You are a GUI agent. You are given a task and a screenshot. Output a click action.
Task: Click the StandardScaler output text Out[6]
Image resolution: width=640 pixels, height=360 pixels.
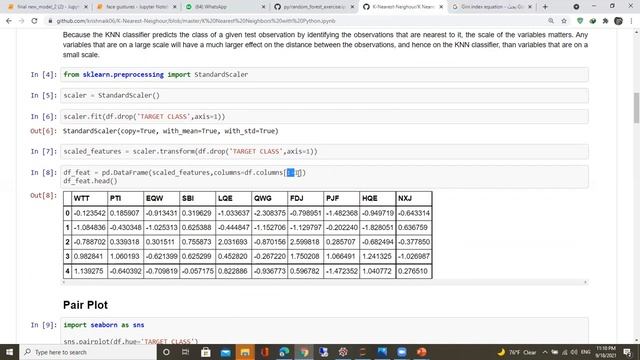[171, 131]
